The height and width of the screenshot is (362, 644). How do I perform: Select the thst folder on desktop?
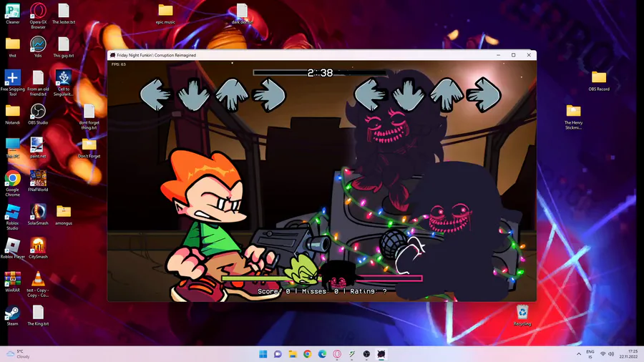click(x=12, y=47)
